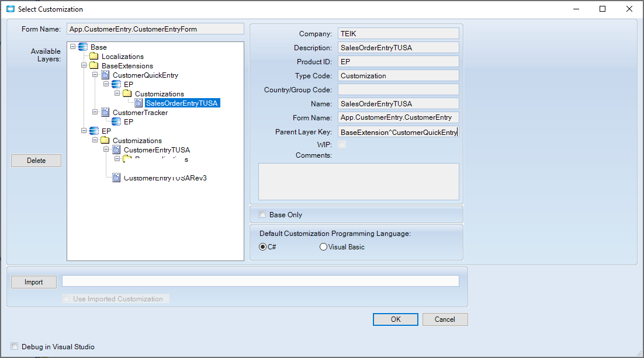Click Customizations folder icon under CustomerQuickEntry
Viewport: 644px width, 358px height.
(127, 93)
